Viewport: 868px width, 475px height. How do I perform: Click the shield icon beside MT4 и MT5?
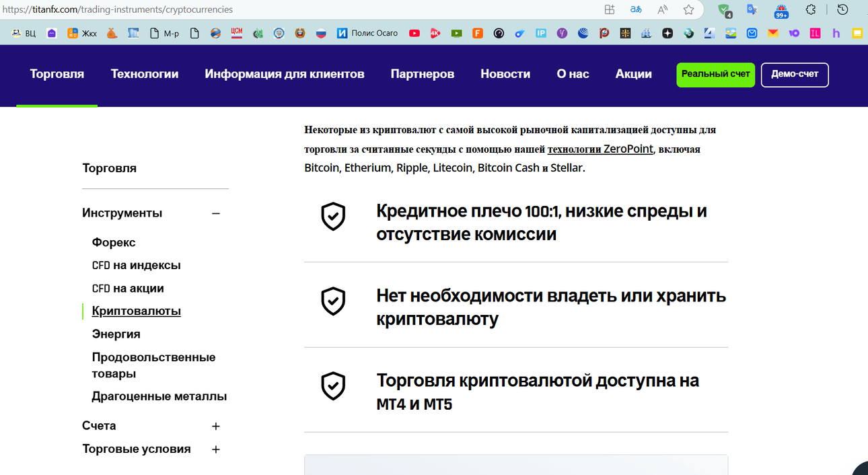click(x=333, y=386)
